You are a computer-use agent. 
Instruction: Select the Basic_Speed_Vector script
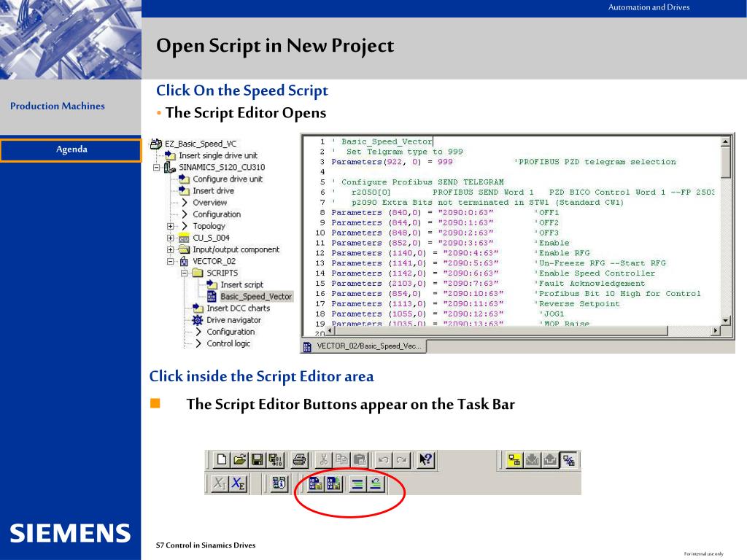[256, 297]
